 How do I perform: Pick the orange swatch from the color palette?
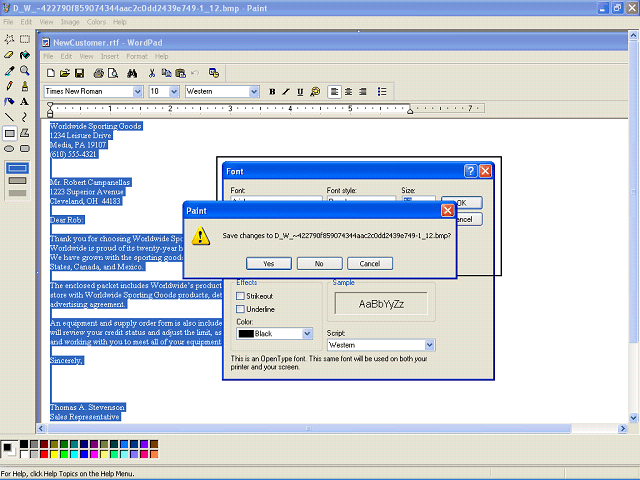coord(154,454)
